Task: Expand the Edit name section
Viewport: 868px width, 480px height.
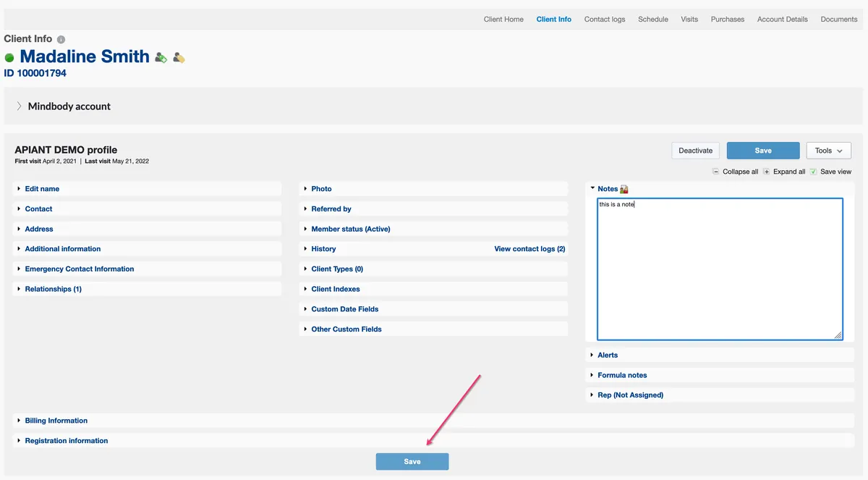Action: pyautogui.click(x=148, y=189)
